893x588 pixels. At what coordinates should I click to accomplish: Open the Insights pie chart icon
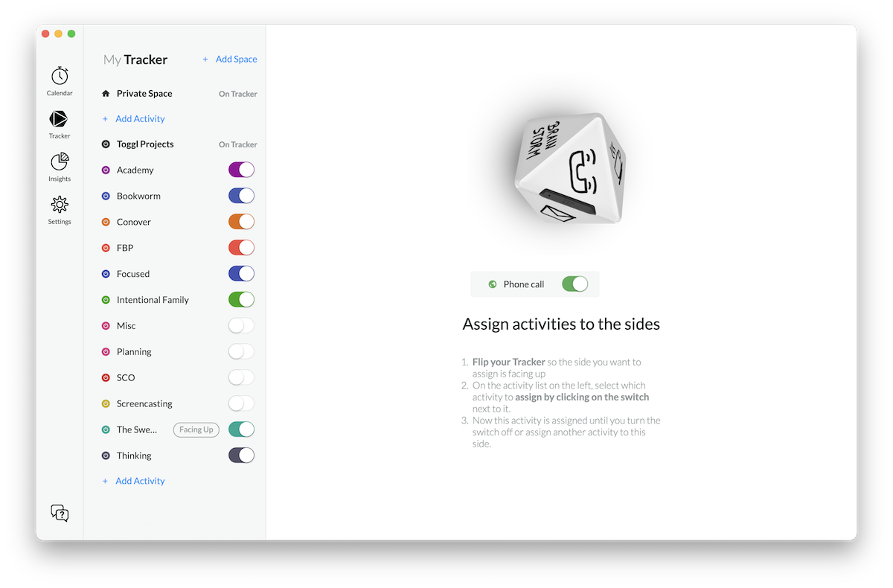60,162
